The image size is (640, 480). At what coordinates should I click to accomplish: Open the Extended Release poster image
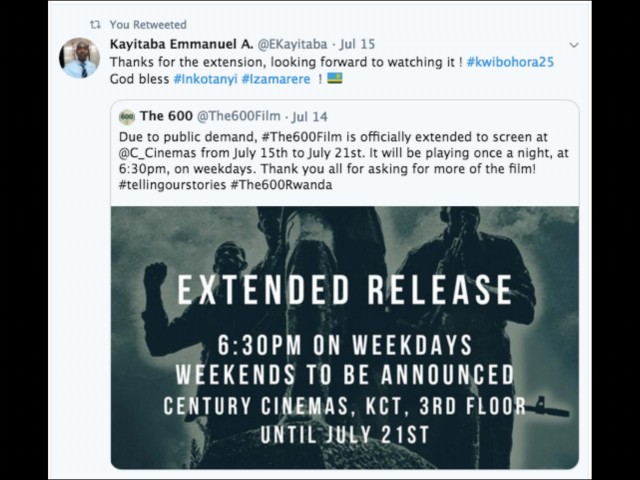[x=345, y=338]
